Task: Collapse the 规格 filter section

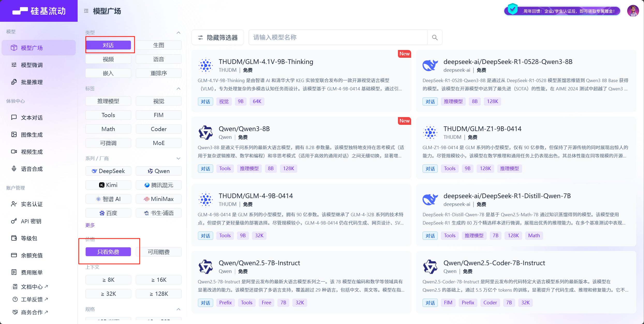Action: coord(178,309)
